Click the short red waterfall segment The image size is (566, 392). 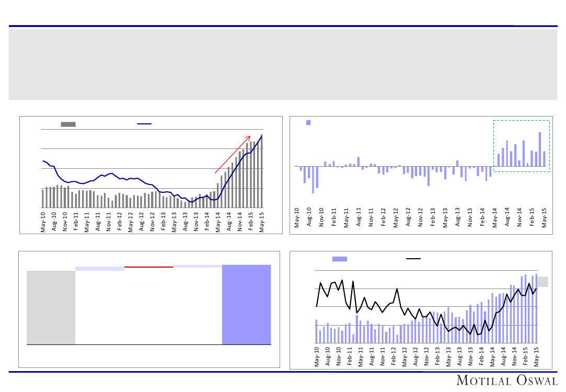coord(148,267)
